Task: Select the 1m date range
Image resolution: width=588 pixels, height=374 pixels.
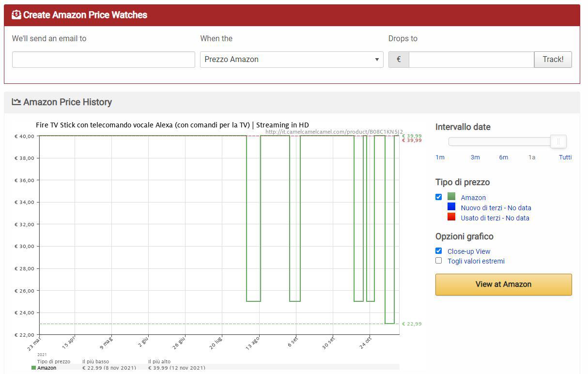Action: point(440,157)
